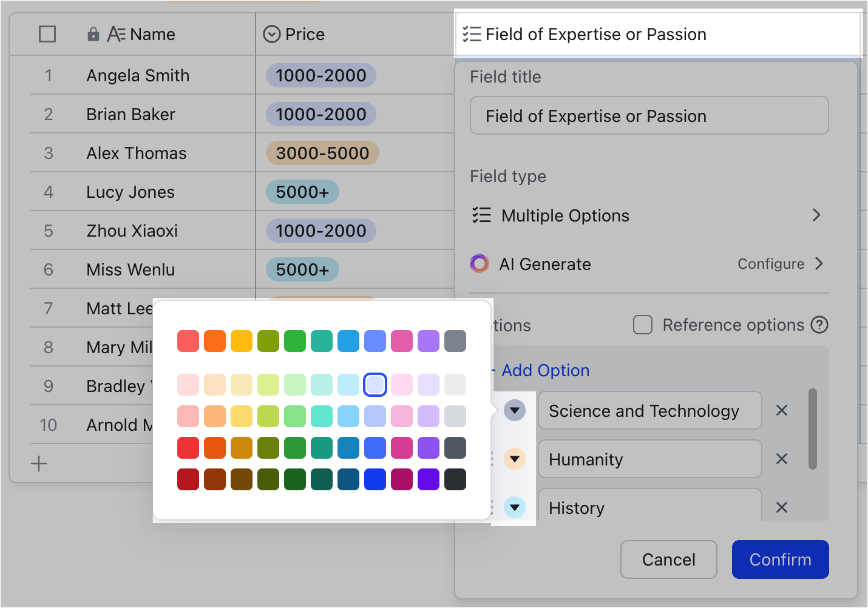Add a new row with the plus icon
Image resolution: width=868 pixels, height=608 pixels.
click(39, 464)
